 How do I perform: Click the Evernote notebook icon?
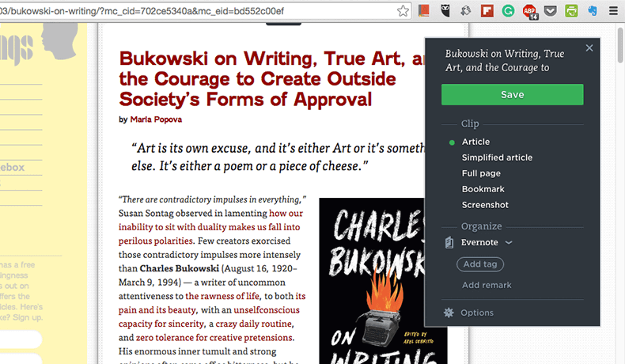[x=449, y=242]
